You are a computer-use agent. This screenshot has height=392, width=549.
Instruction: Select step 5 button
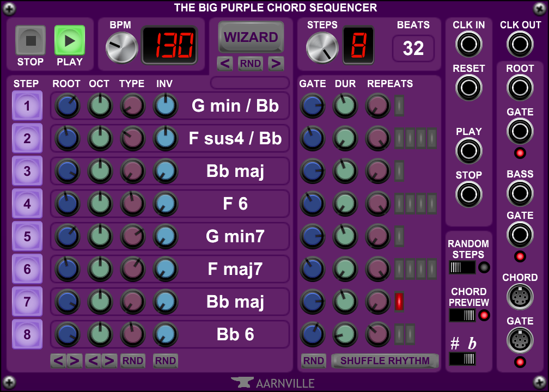click(27, 236)
